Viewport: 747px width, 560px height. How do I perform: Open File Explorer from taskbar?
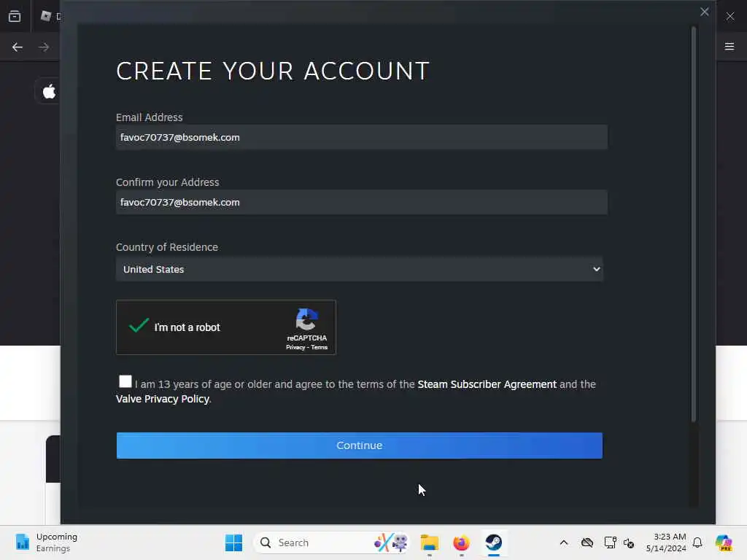[429, 542]
